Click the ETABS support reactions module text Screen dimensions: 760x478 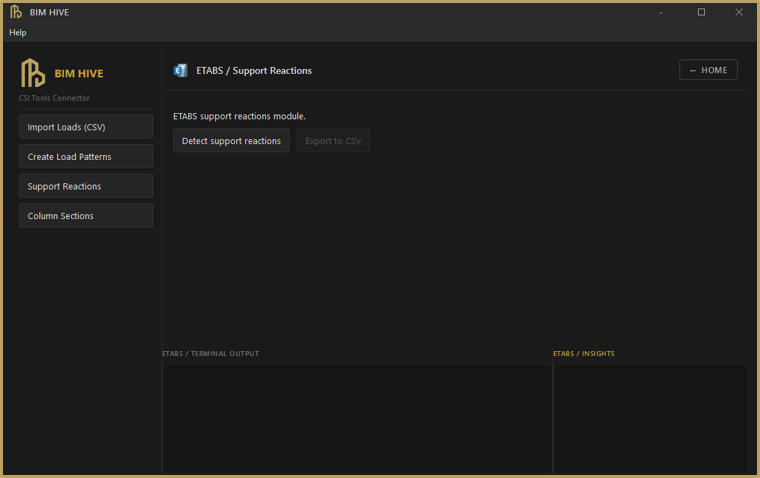pos(239,116)
